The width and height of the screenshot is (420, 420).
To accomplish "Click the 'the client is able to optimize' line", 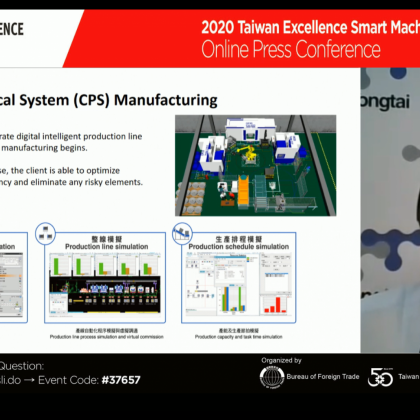I will (65, 171).
